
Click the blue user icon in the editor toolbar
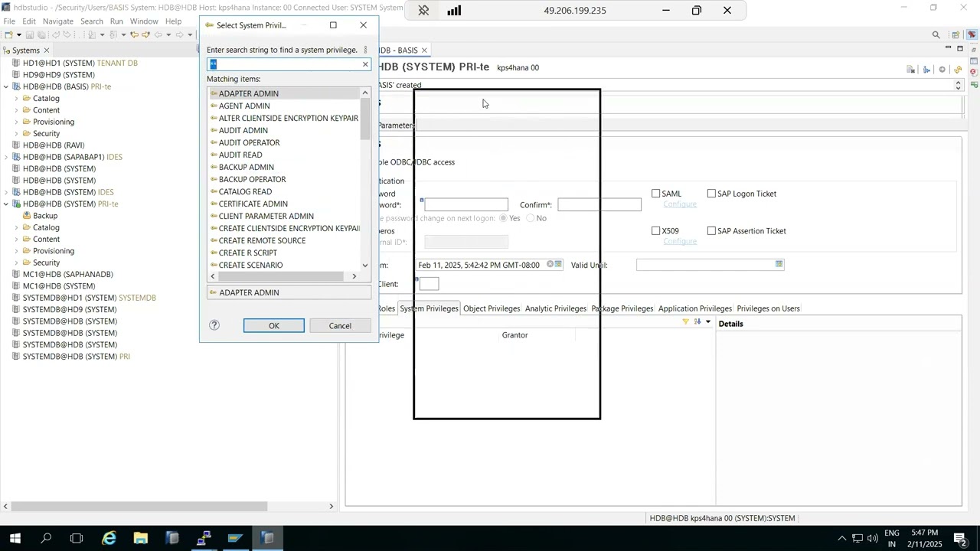click(x=926, y=70)
